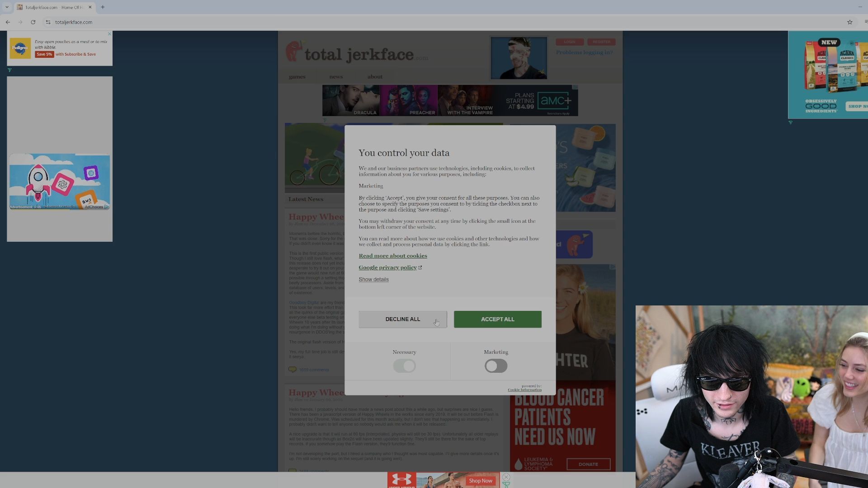
Task: Click the DECLINE ALL button
Action: (x=403, y=319)
